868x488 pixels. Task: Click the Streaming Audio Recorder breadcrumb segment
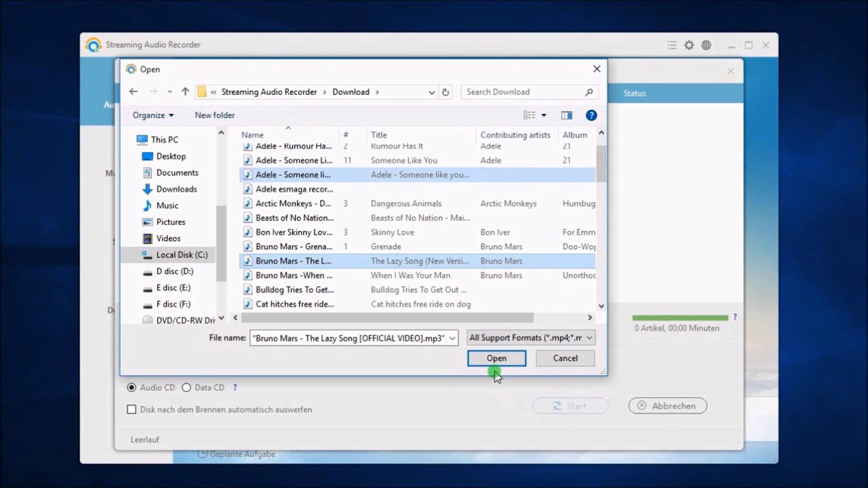click(269, 92)
